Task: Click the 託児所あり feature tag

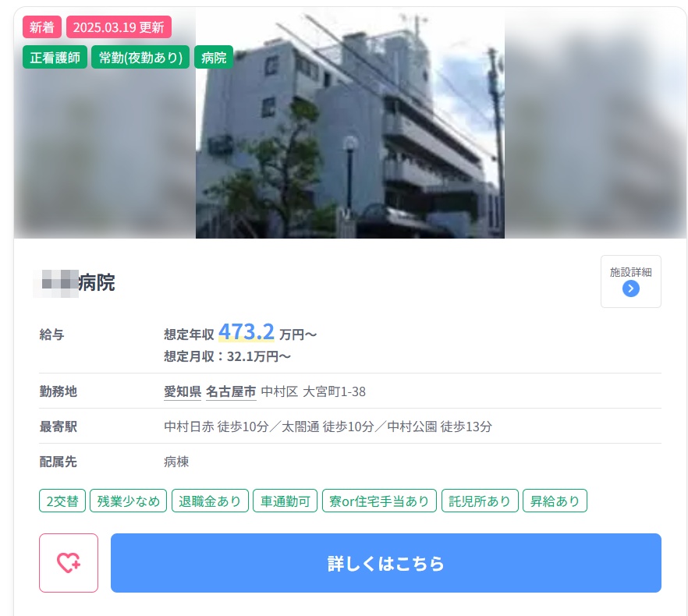Action: [480, 501]
